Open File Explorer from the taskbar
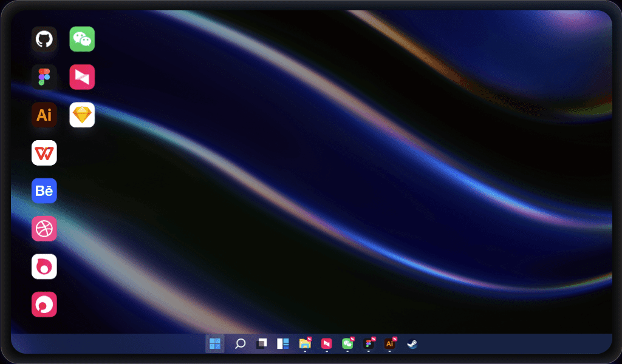622x364 pixels. pos(305,344)
